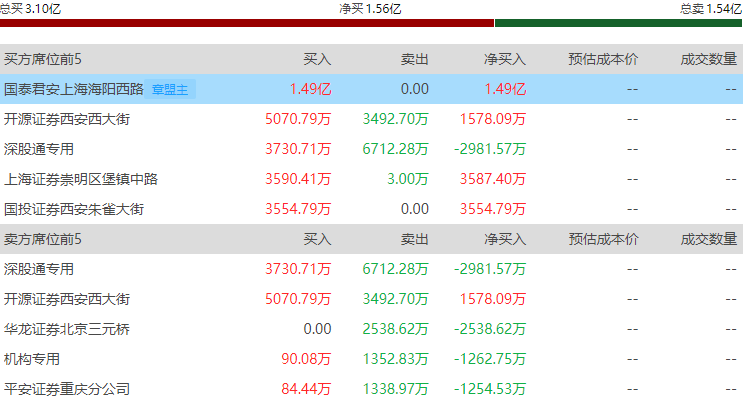
Task: Click 预估成本价 header in seller table
Action: click(603, 239)
